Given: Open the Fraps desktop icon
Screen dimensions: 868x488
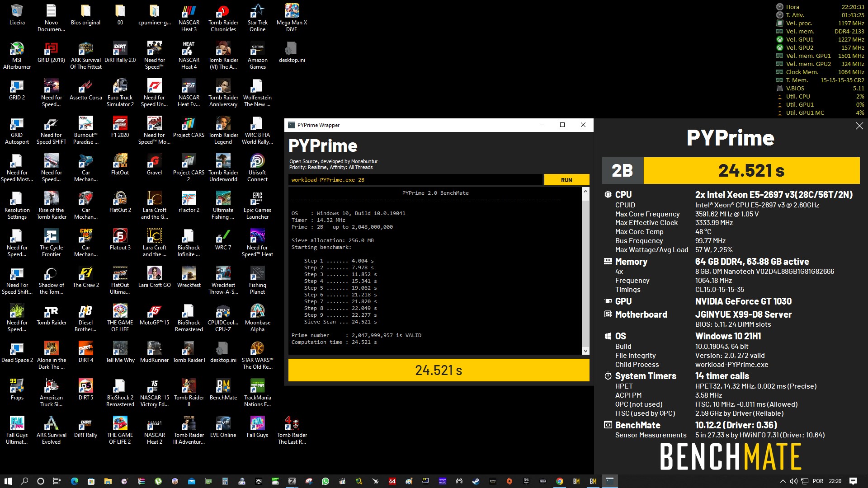Looking at the screenshot, I should click(17, 389).
